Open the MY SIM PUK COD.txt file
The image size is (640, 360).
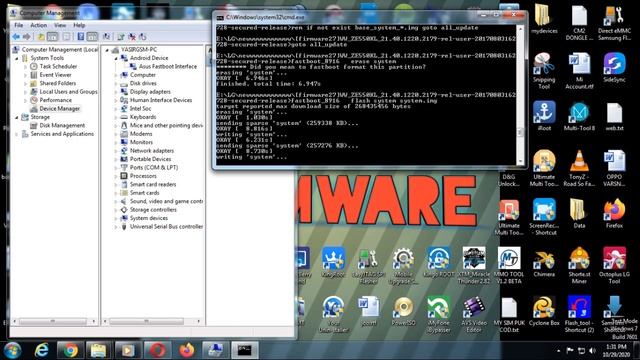pyautogui.click(x=509, y=314)
